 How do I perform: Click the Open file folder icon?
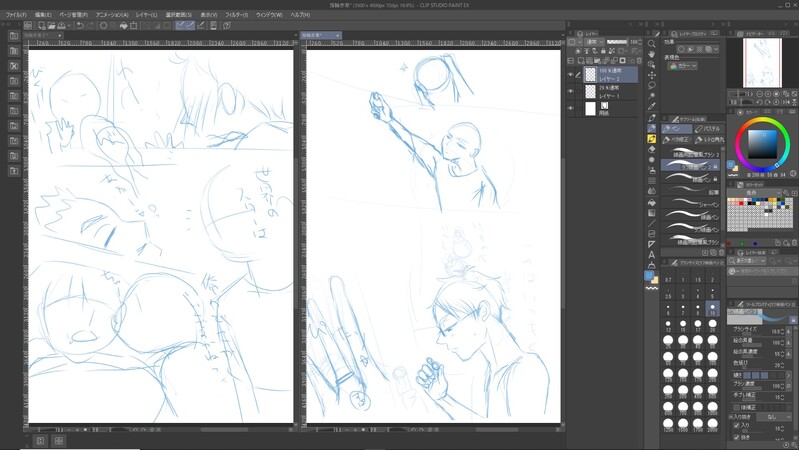tap(51, 25)
